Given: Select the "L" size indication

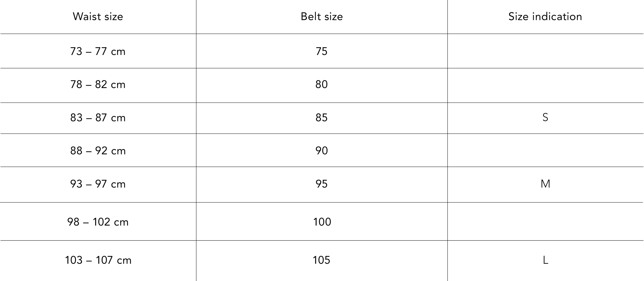Looking at the screenshot, I should [546, 260].
